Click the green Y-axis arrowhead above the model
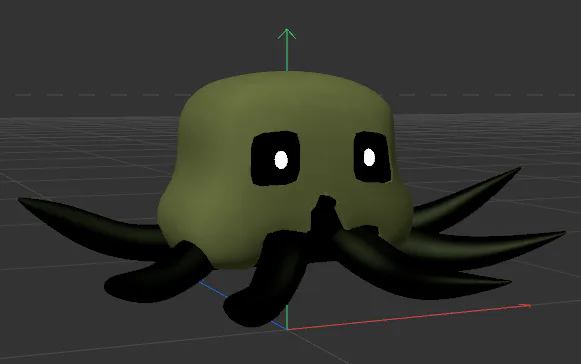This screenshot has width=581, height=364. click(x=287, y=33)
